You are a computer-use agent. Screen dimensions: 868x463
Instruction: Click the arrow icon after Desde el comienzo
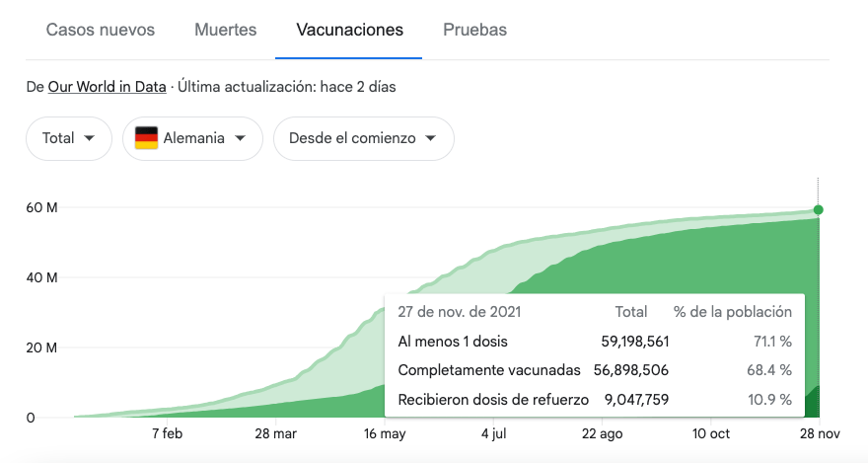point(430,139)
